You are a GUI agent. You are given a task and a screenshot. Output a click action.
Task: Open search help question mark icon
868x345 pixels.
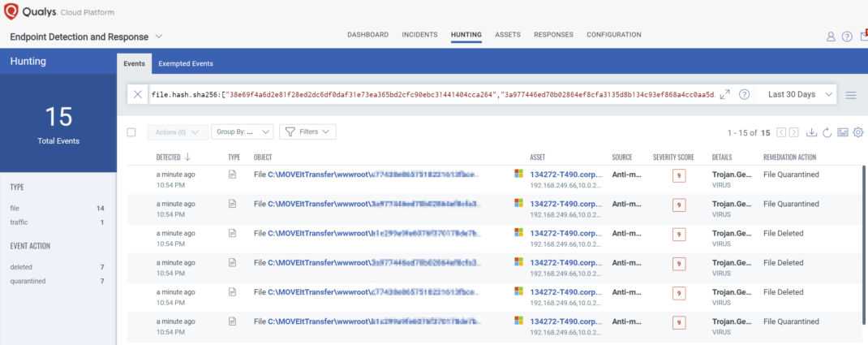point(743,95)
